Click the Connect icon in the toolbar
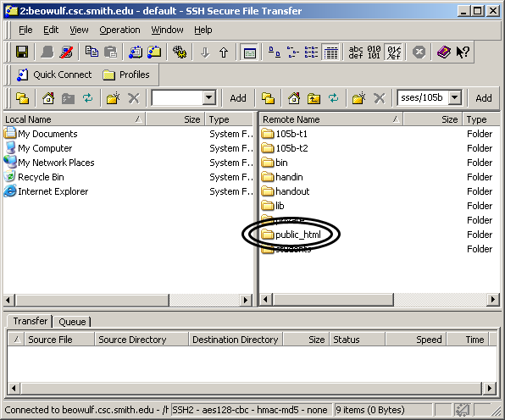The image size is (505, 420). [x=47, y=52]
